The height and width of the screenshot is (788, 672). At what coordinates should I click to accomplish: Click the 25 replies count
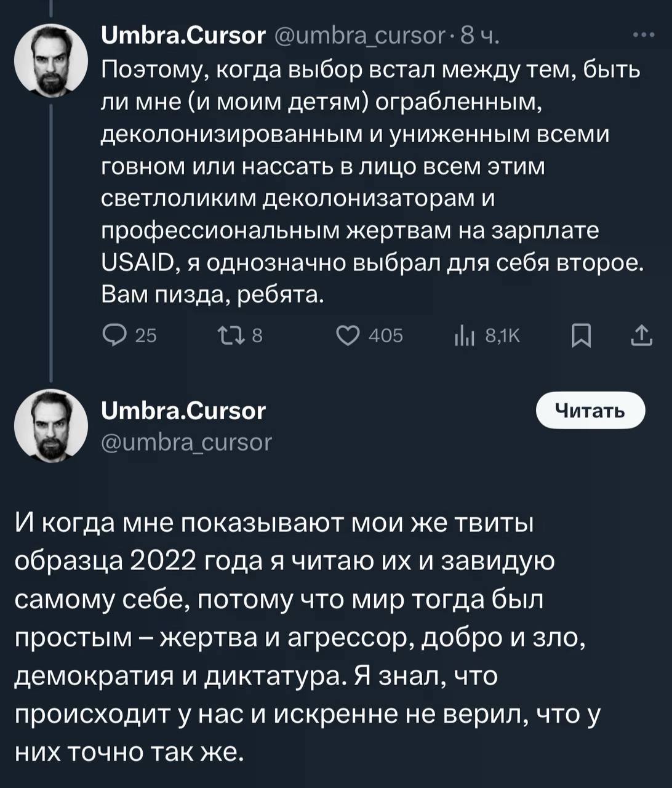(x=146, y=336)
